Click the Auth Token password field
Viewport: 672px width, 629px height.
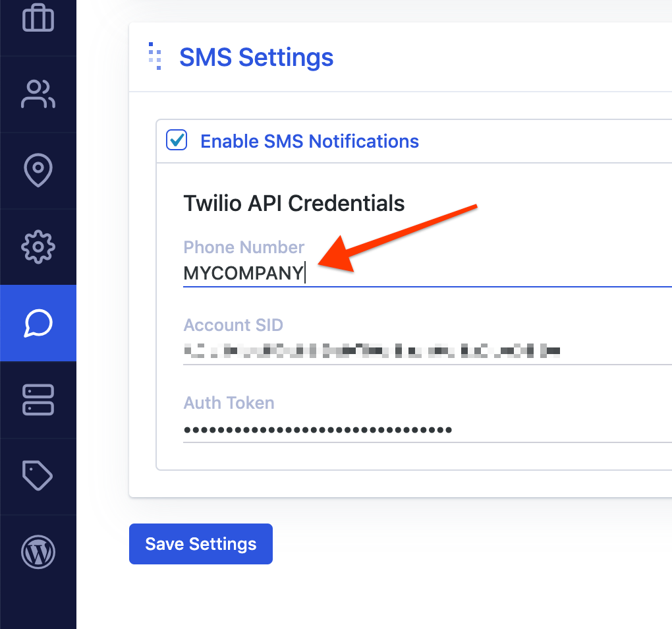point(428,430)
